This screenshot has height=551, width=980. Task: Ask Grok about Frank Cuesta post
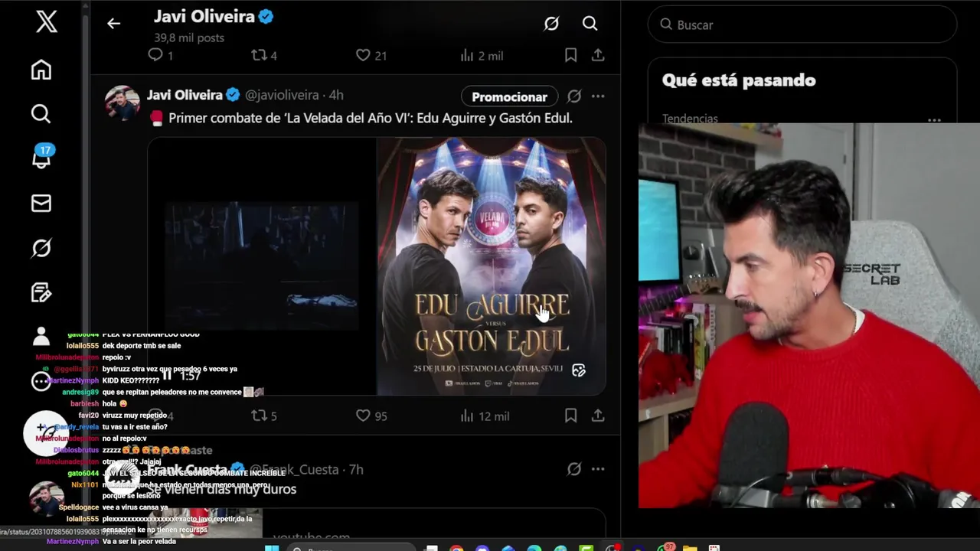tap(573, 469)
